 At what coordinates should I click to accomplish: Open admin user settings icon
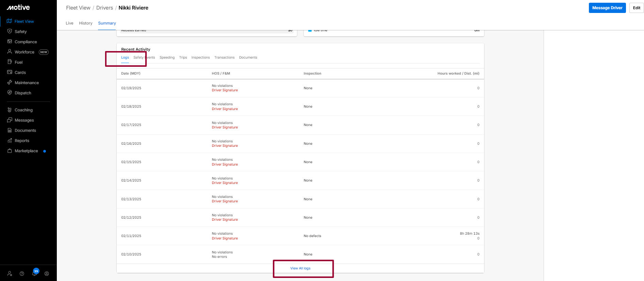pyautogui.click(x=10, y=274)
